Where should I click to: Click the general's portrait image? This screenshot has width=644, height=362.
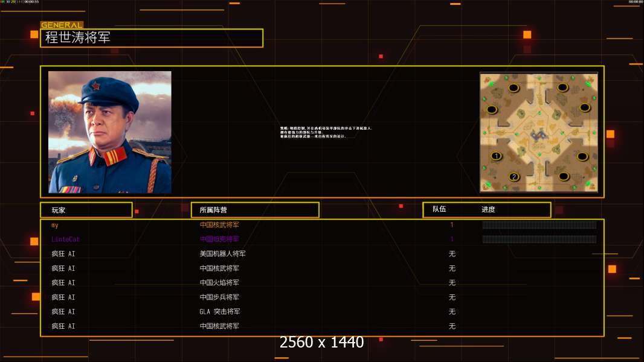[x=110, y=132]
